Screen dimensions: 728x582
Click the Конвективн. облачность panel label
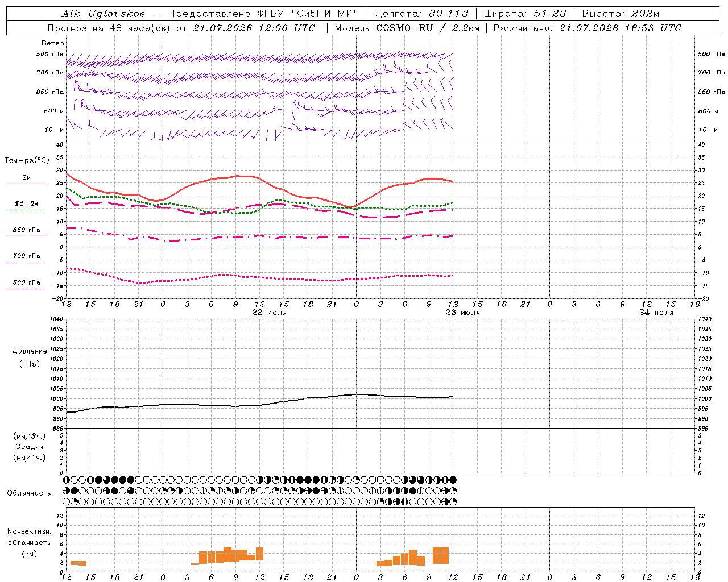coord(29,537)
